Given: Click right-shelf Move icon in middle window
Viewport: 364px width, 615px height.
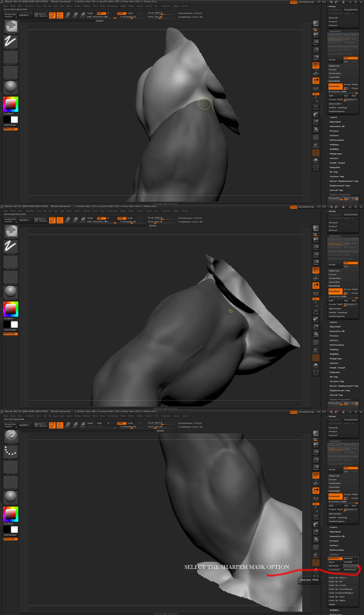Looking at the screenshot, I should 316,319.
